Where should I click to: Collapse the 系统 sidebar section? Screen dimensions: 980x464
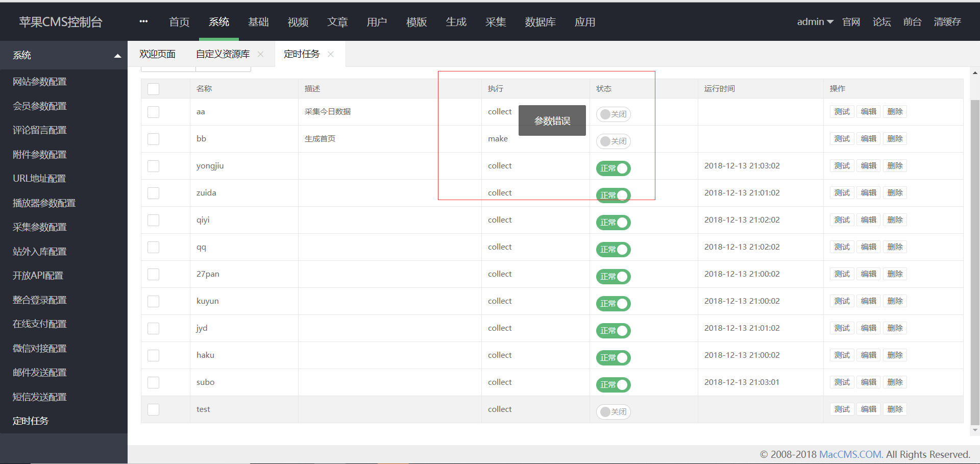[117, 55]
